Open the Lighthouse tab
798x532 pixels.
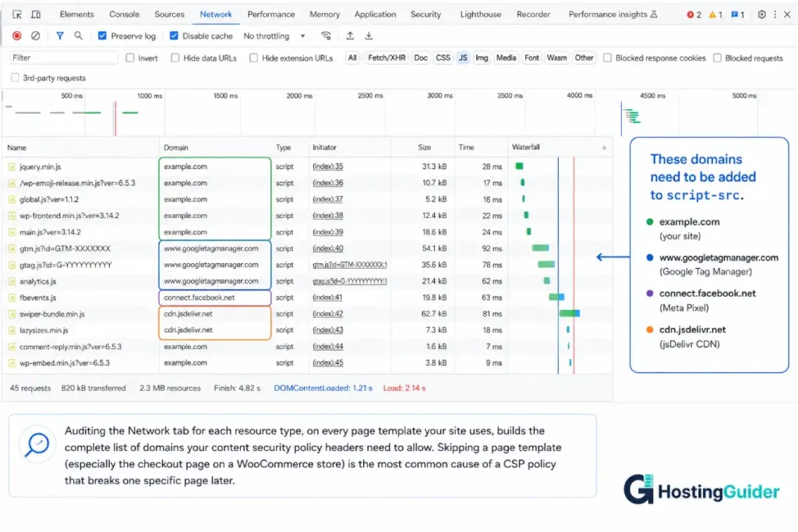(x=480, y=14)
